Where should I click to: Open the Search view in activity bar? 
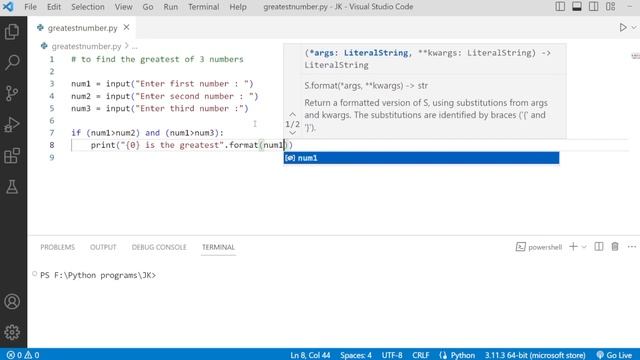(x=12, y=62)
